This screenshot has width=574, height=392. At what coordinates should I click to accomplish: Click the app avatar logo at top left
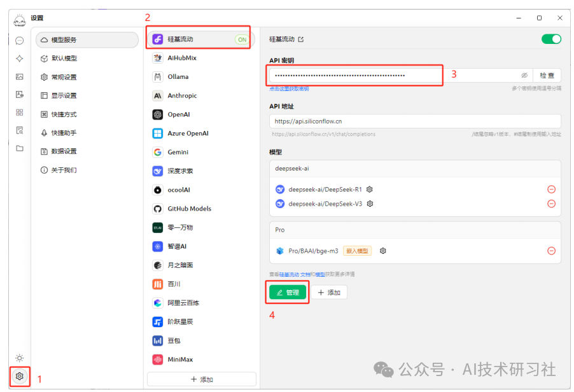[x=19, y=21]
